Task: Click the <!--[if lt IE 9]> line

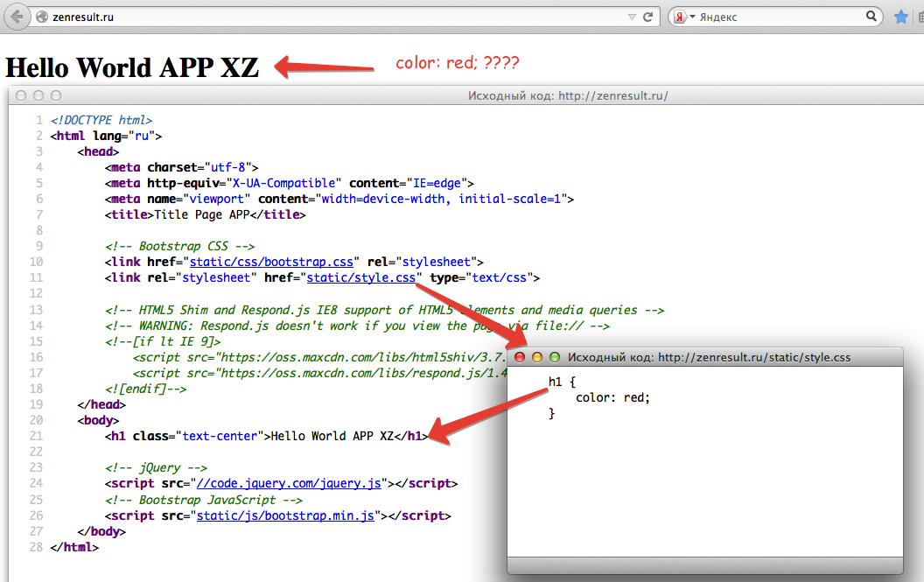Action: click(x=163, y=342)
